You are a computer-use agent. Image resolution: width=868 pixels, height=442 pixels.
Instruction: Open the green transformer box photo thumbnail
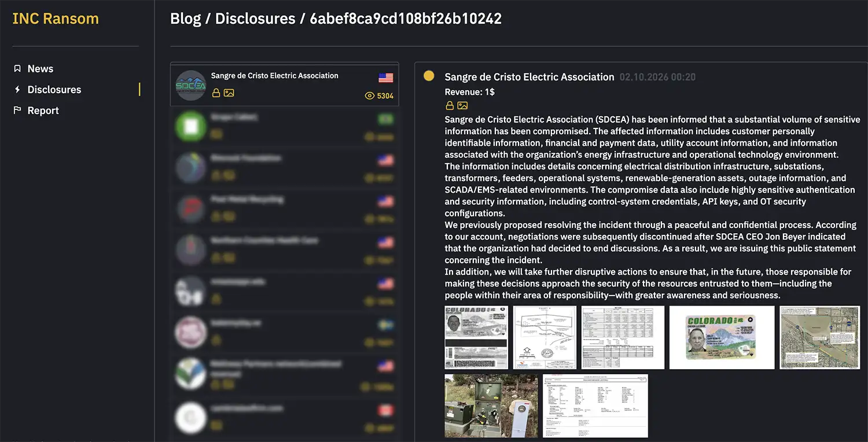(x=491, y=406)
